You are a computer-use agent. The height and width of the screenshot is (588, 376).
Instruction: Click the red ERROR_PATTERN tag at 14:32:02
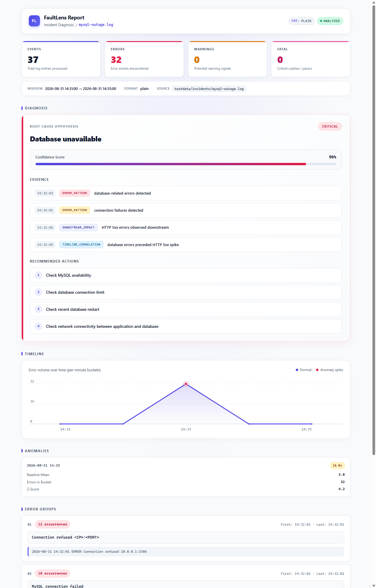[x=75, y=193]
